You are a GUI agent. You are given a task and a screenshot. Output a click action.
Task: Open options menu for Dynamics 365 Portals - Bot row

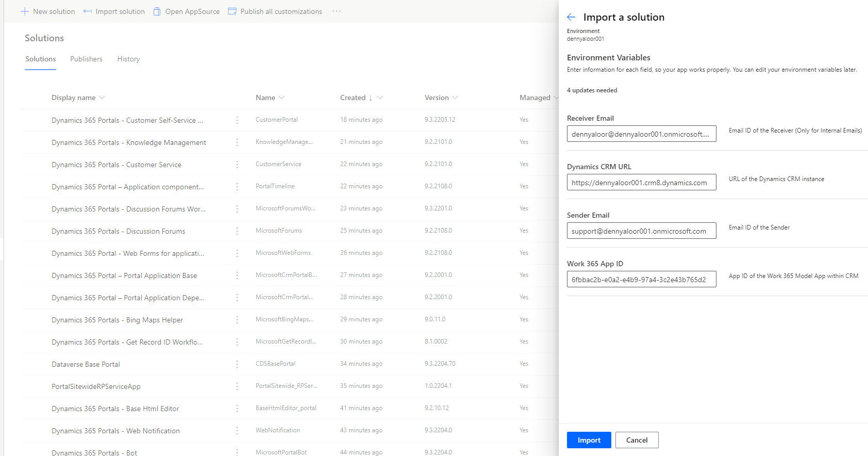237,452
